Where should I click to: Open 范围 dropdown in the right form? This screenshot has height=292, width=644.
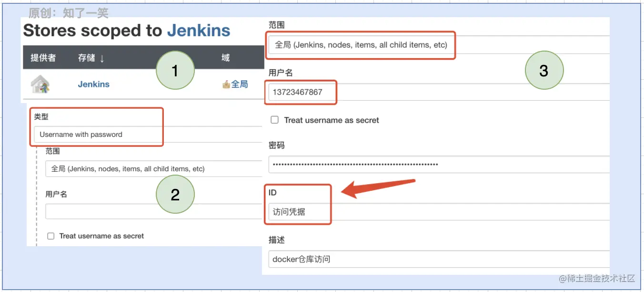point(438,45)
